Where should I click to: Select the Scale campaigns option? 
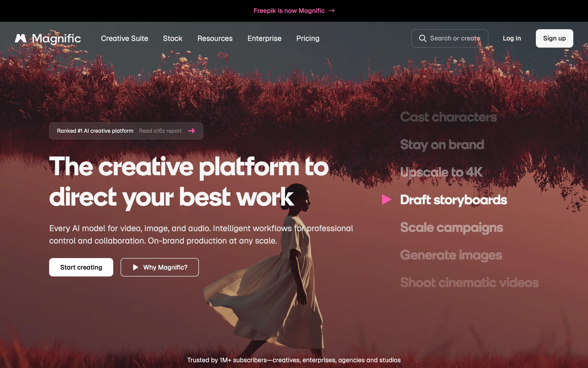451,228
